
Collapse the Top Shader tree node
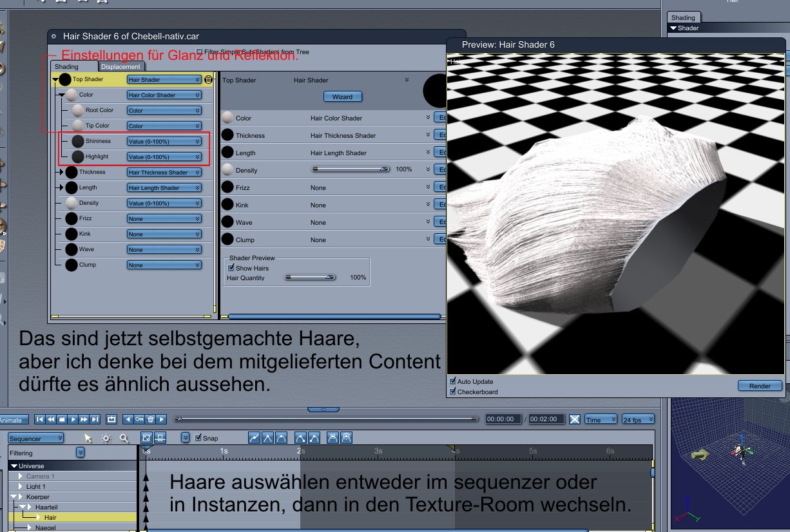click(x=55, y=80)
